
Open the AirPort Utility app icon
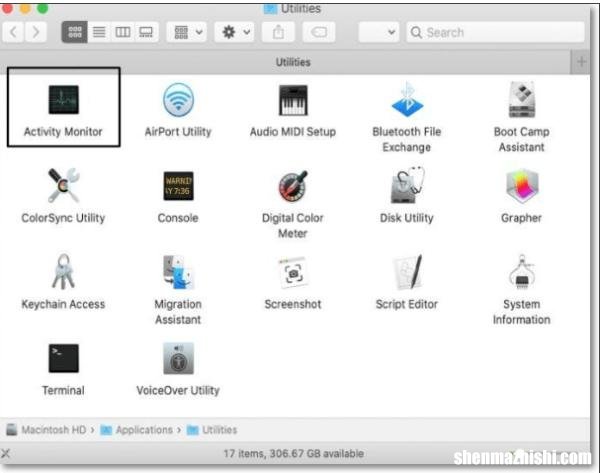[178, 100]
